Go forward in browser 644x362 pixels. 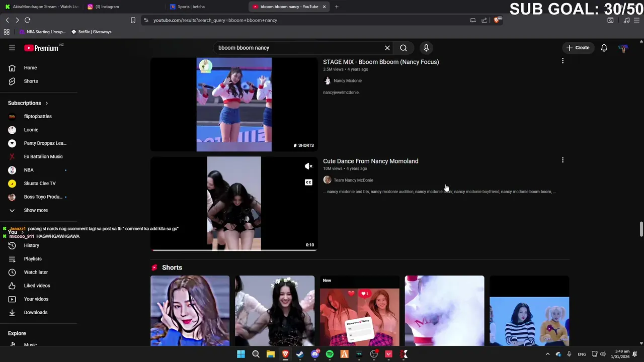click(x=17, y=20)
